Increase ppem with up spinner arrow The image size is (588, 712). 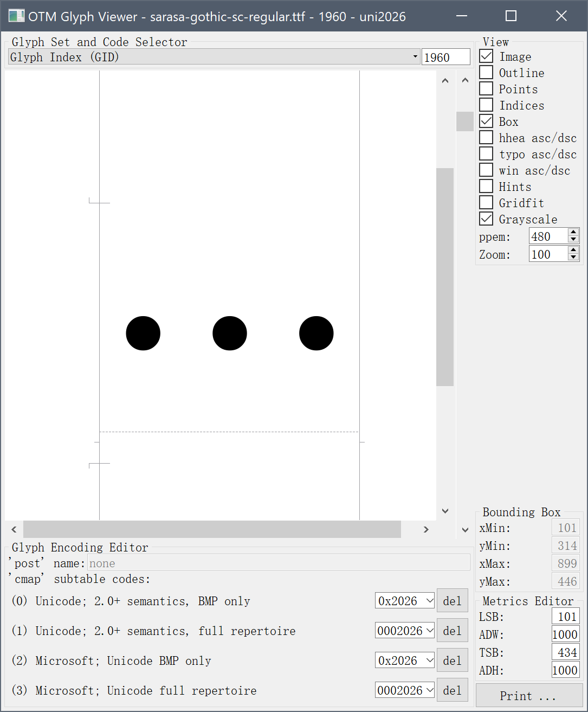coord(573,233)
